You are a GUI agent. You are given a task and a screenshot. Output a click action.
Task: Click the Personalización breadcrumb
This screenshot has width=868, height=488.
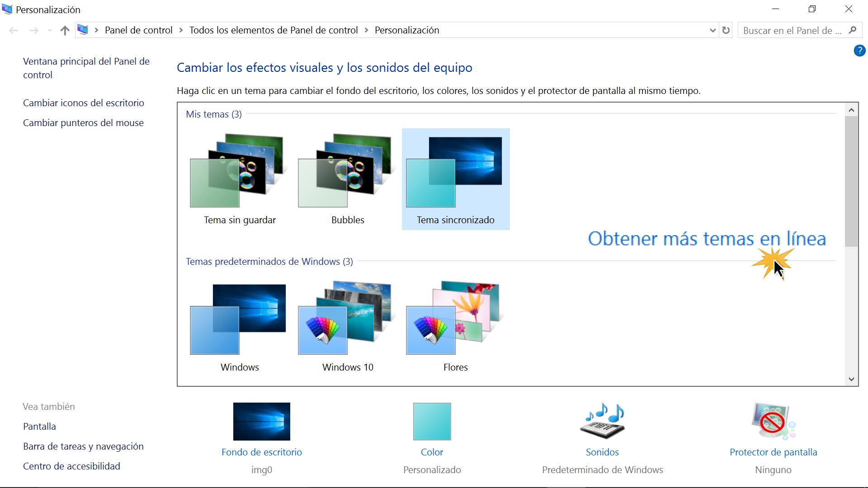coord(407,30)
